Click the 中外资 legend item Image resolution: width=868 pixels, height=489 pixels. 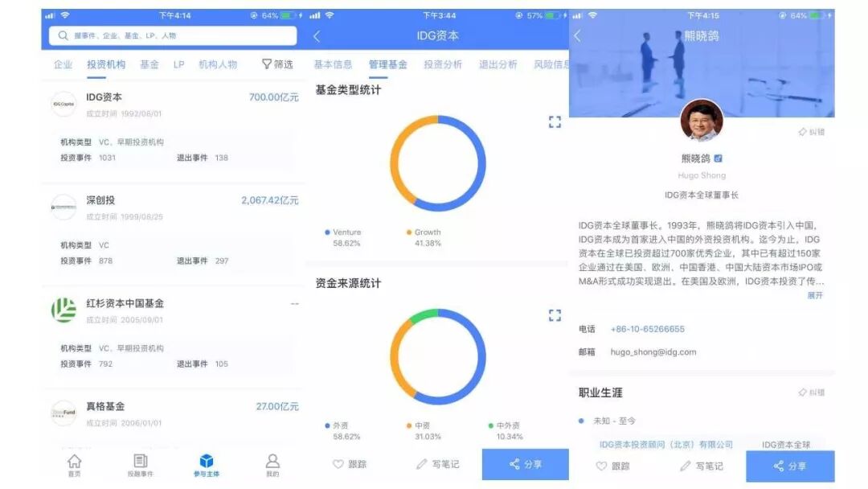[x=506, y=430]
